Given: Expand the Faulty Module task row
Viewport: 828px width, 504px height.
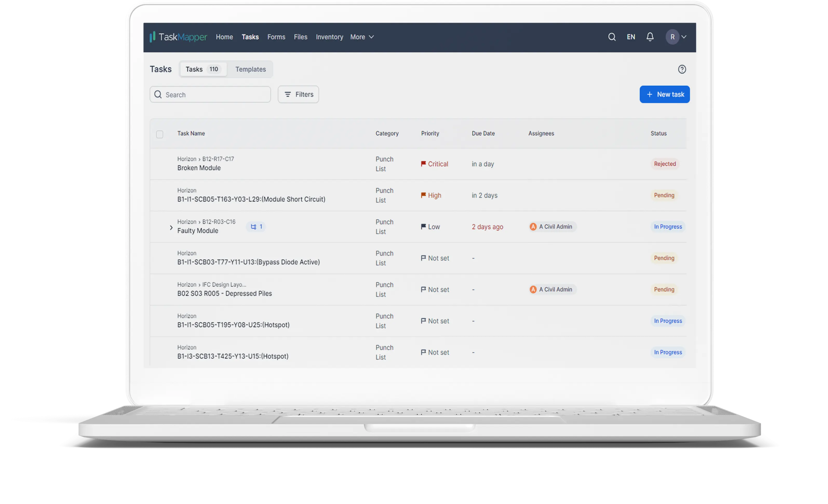Looking at the screenshot, I should (171, 228).
